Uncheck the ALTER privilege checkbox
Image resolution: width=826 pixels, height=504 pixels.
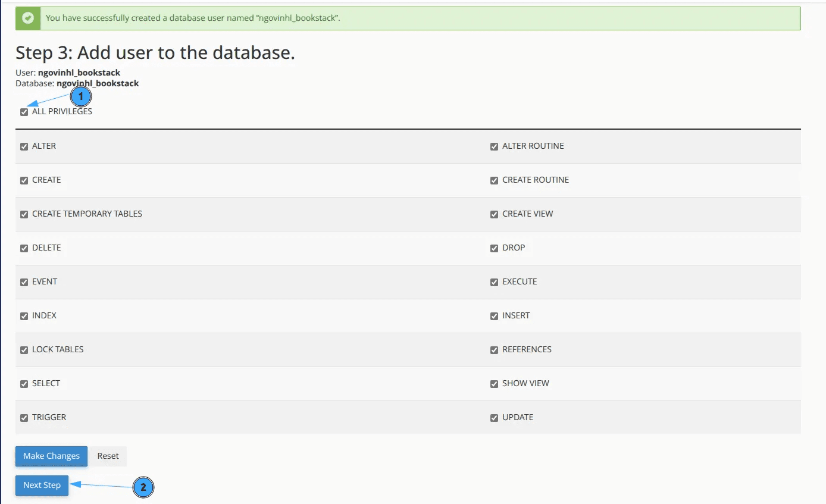[24, 146]
